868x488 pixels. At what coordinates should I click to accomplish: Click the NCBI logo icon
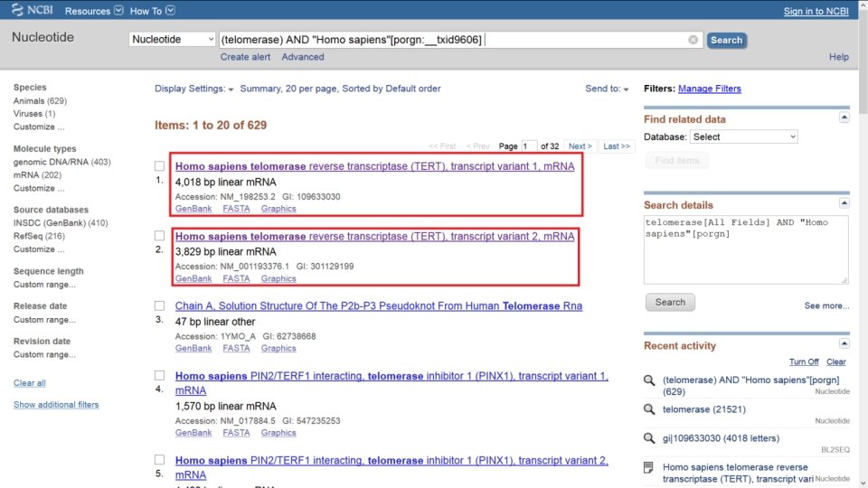(x=18, y=10)
